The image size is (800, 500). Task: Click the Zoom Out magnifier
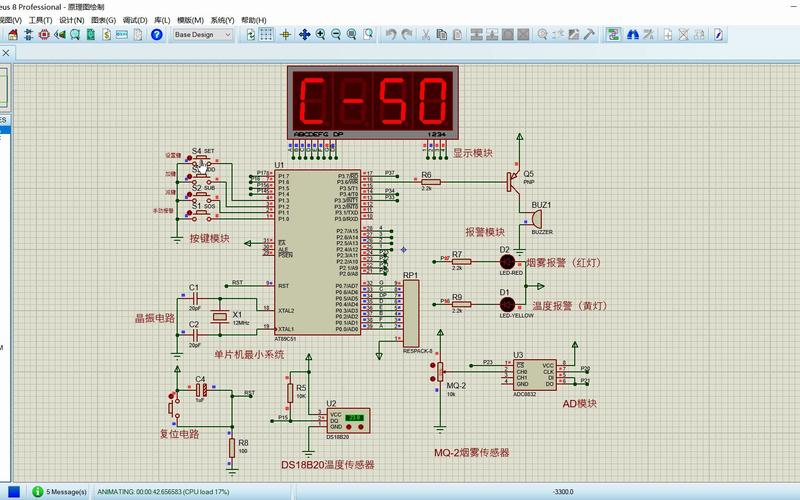[x=336, y=35]
